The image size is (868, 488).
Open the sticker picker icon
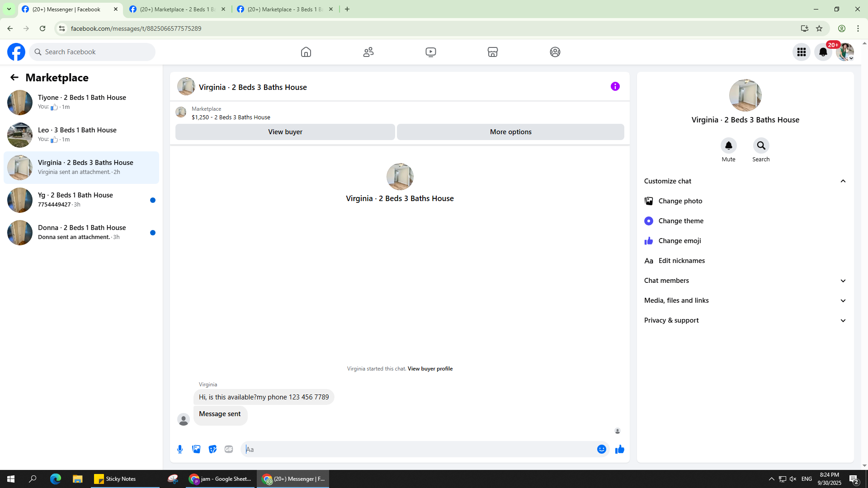coord(212,449)
